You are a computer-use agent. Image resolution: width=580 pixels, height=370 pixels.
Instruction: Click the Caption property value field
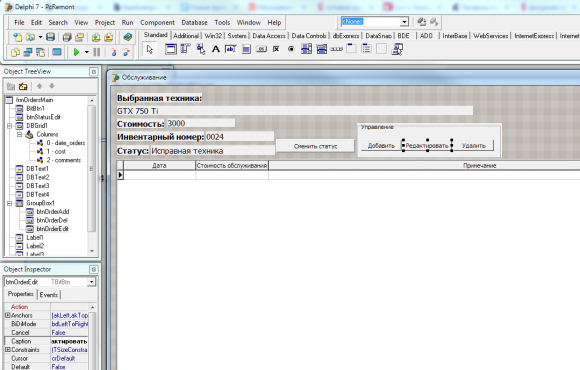point(69,341)
